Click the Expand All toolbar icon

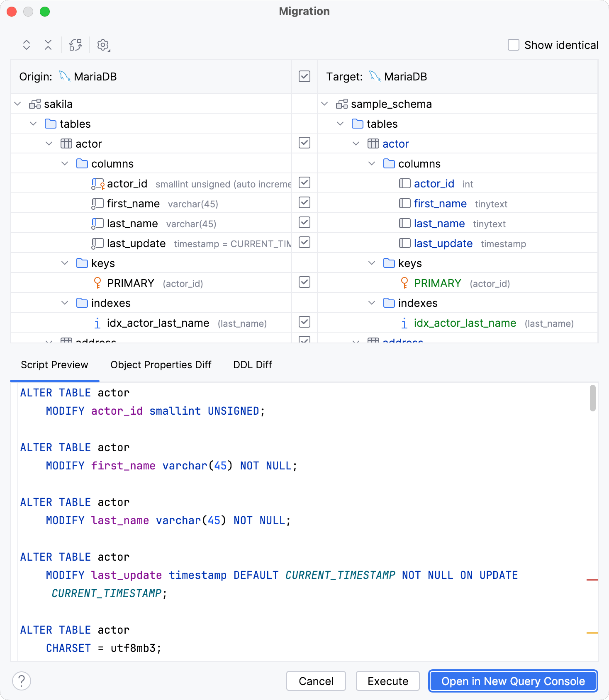[x=27, y=45]
